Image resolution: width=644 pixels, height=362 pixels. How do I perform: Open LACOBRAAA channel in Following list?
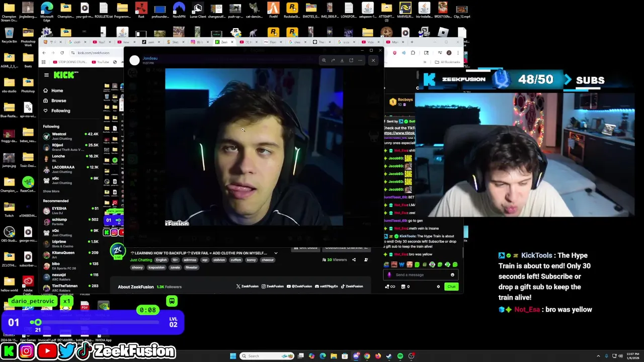[x=71, y=169]
